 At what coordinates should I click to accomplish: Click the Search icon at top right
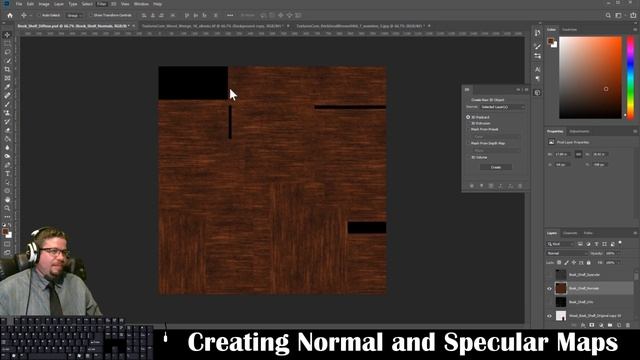608,16
